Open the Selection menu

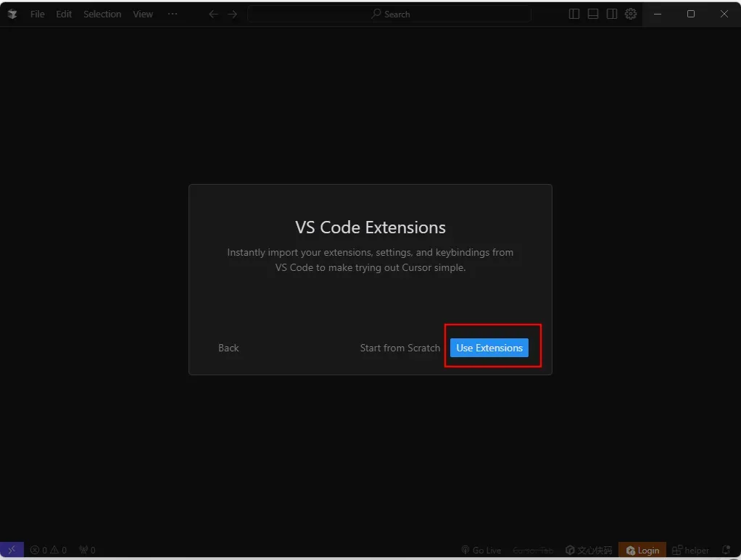(x=102, y=14)
